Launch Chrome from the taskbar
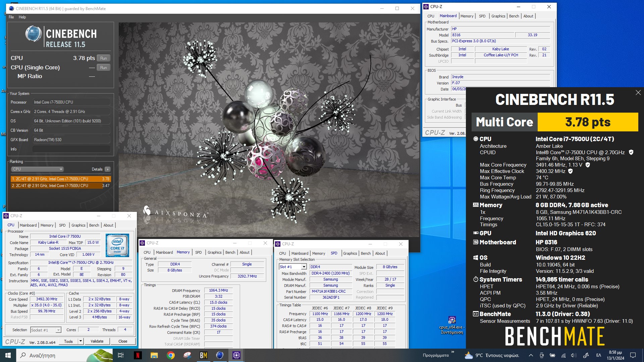This screenshot has width=644, height=362. (171, 355)
